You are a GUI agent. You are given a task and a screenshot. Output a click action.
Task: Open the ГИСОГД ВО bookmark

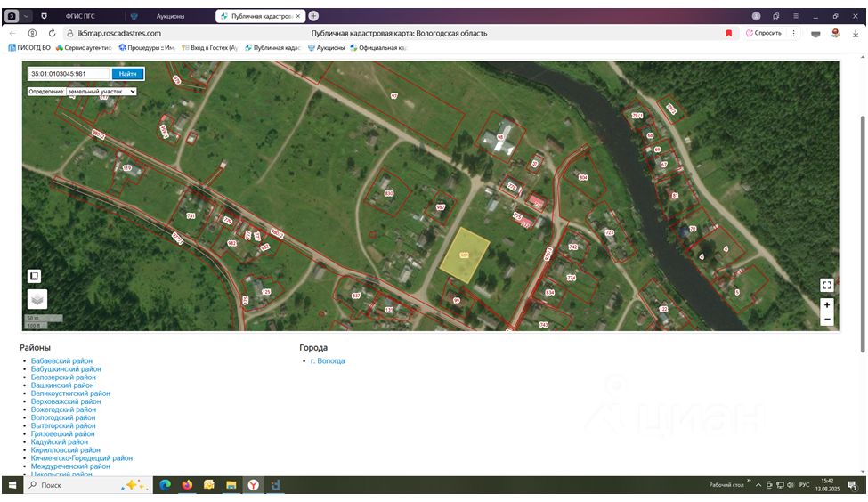29,47
